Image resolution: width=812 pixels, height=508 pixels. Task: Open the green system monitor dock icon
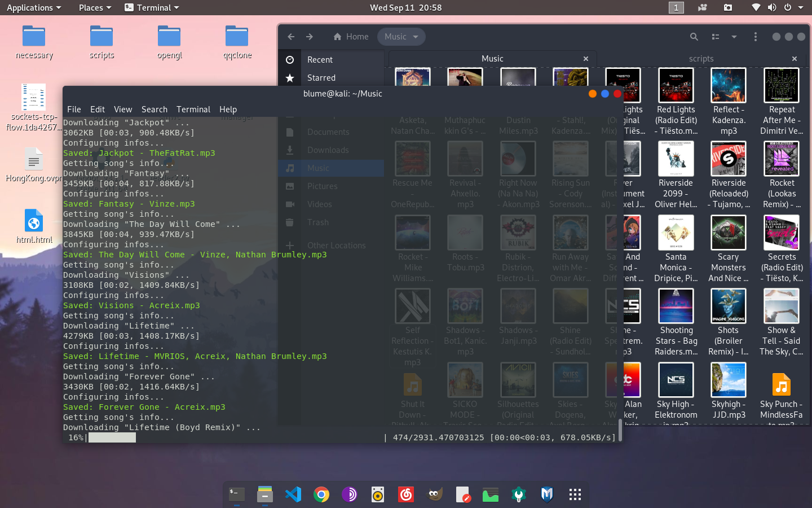(x=491, y=495)
